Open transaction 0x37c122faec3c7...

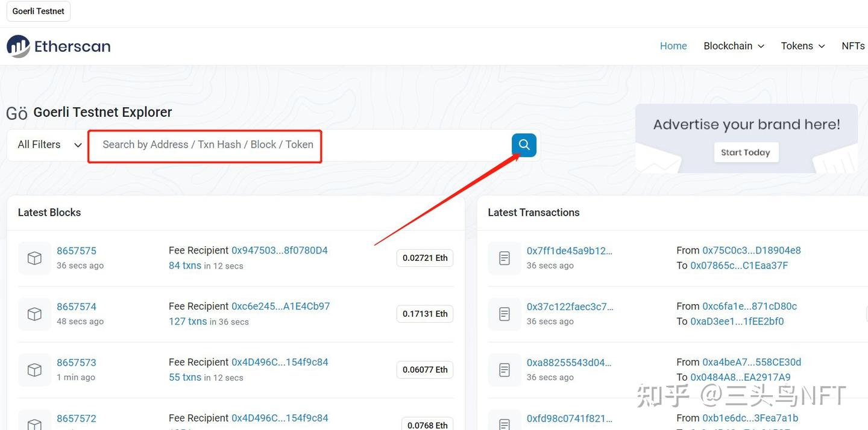point(570,307)
